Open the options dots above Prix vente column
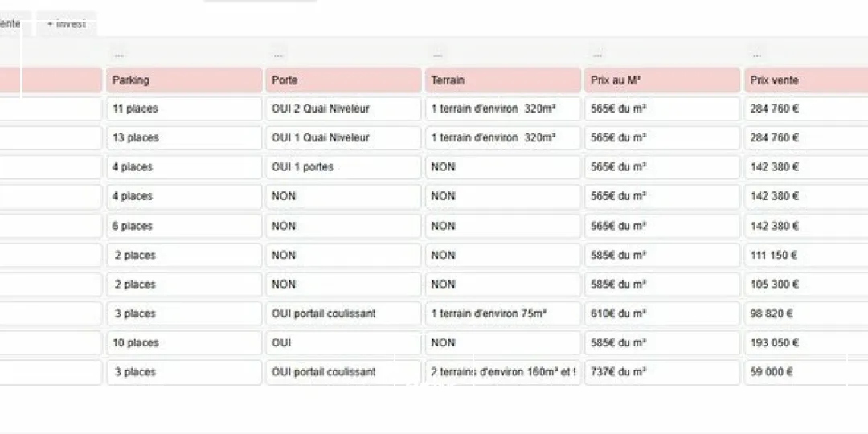This screenshot has width=868, height=434. point(756,55)
